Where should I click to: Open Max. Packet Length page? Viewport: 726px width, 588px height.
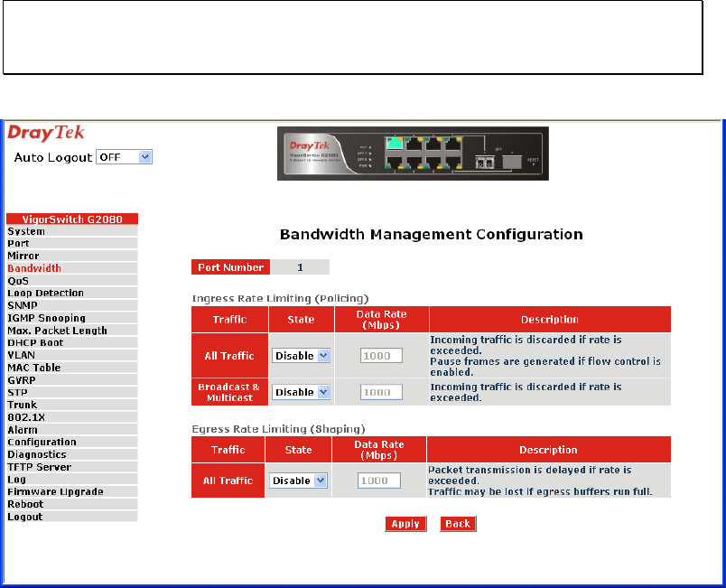click(x=71, y=331)
